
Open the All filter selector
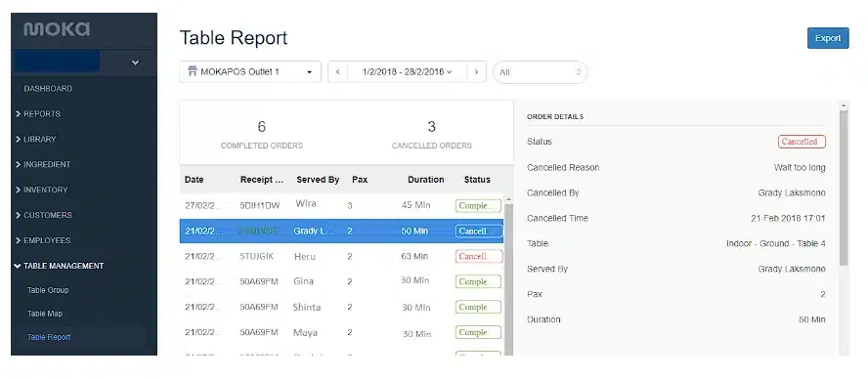point(540,72)
